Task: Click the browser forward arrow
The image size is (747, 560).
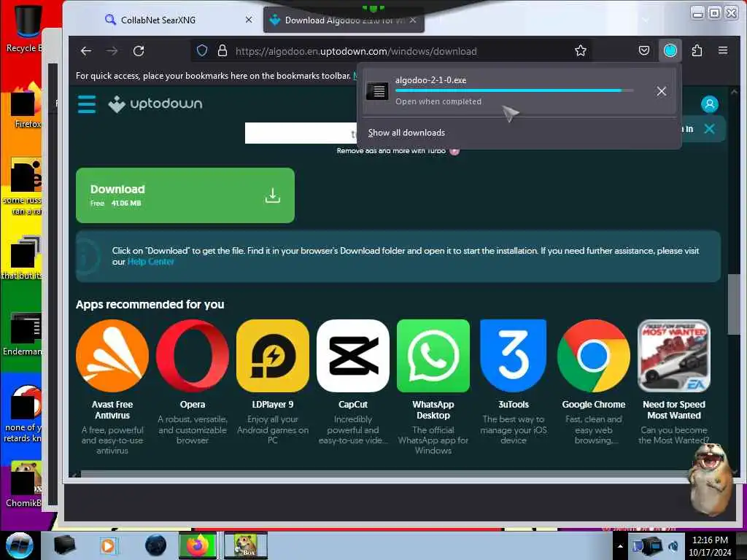Action: tap(112, 51)
